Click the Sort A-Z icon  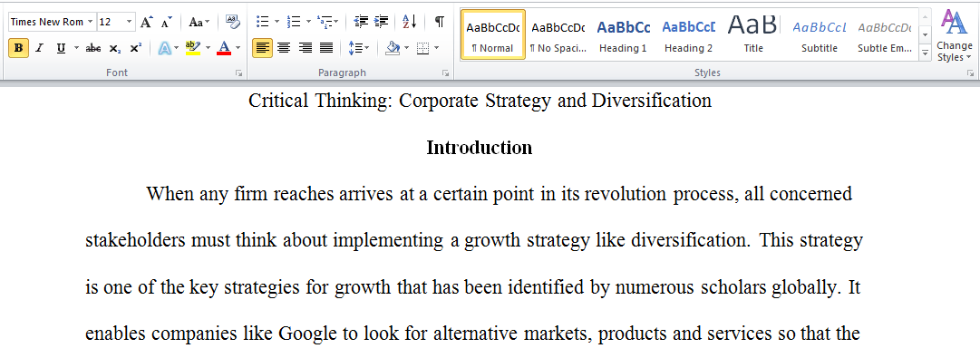(410, 22)
